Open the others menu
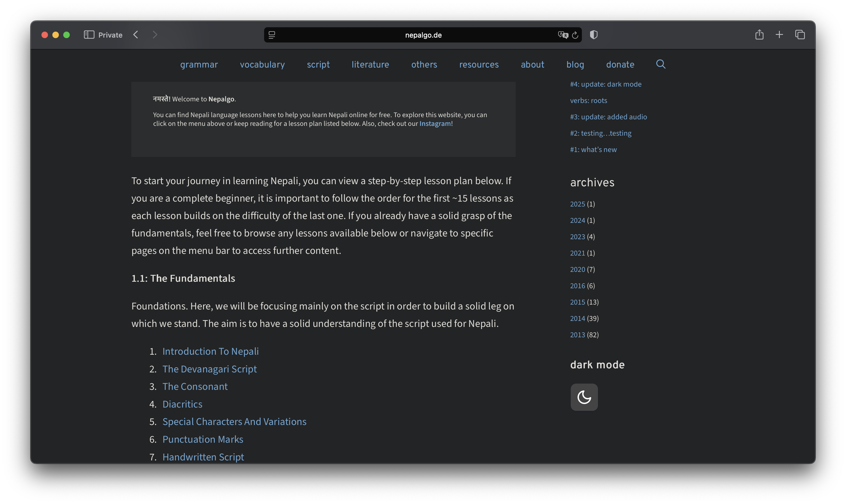The height and width of the screenshot is (504, 846). pyautogui.click(x=424, y=64)
